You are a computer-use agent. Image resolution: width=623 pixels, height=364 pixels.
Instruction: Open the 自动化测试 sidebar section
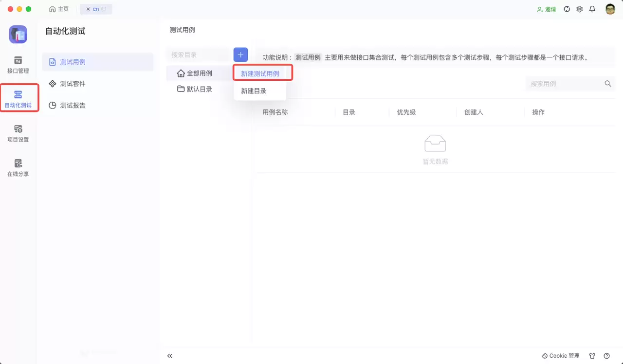click(18, 99)
